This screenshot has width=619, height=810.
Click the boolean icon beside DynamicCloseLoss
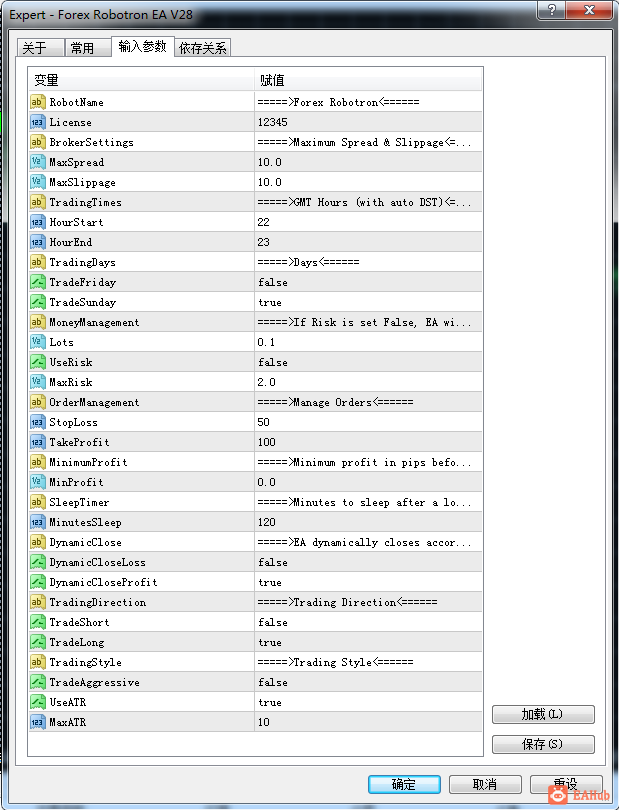pyautogui.click(x=38, y=562)
